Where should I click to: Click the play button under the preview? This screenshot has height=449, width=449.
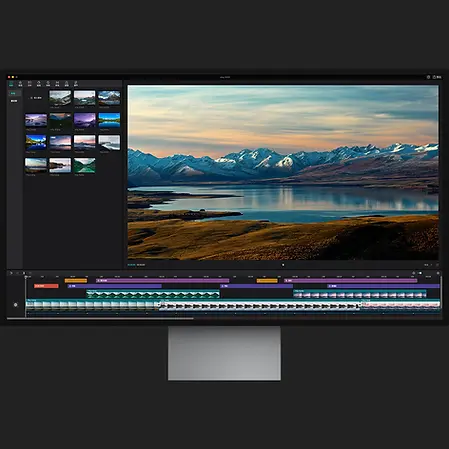pyautogui.click(x=283, y=265)
